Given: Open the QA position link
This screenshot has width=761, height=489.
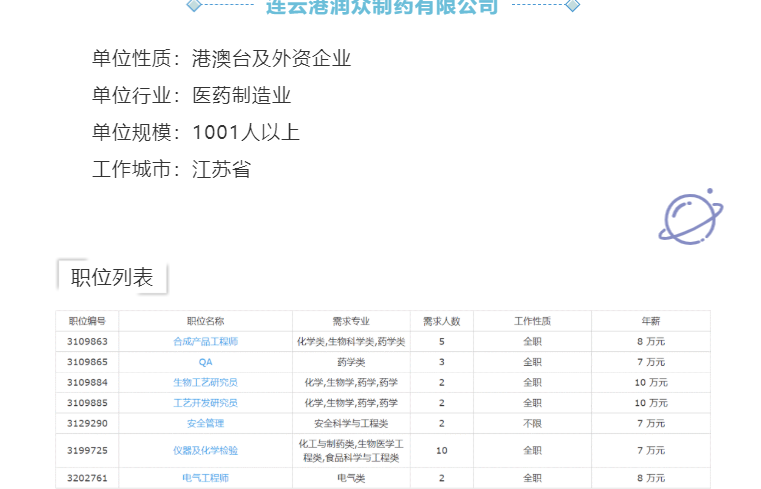Looking at the screenshot, I should click(205, 362).
